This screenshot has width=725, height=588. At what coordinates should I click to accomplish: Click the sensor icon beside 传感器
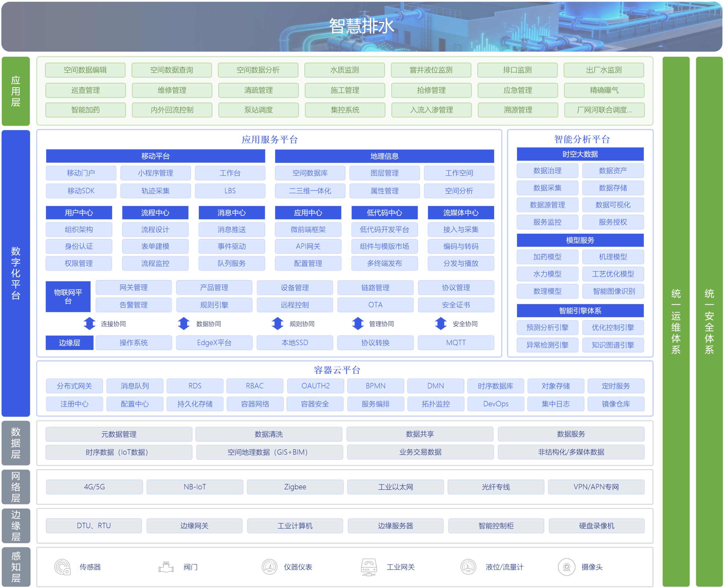[62, 567]
